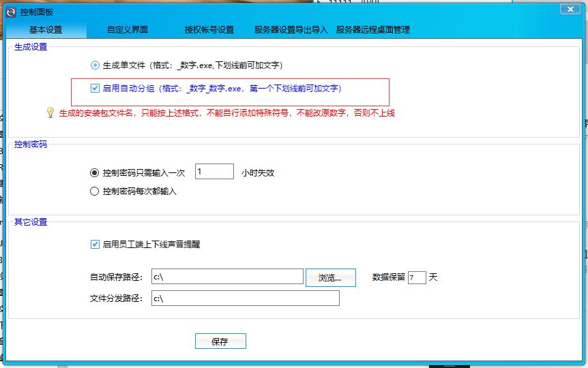The height and width of the screenshot is (368, 588).
Task: Close the 控制面板 window
Action: click(x=570, y=9)
